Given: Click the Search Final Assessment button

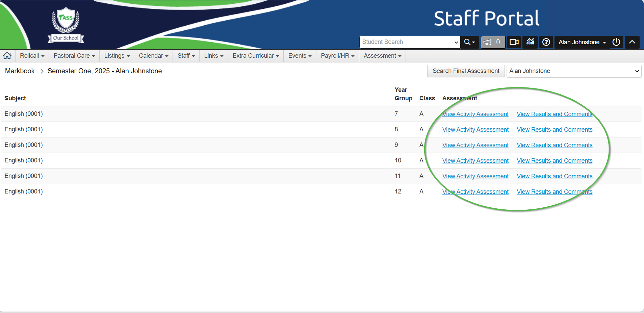Looking at the screenshot, I should click(466, 71).
